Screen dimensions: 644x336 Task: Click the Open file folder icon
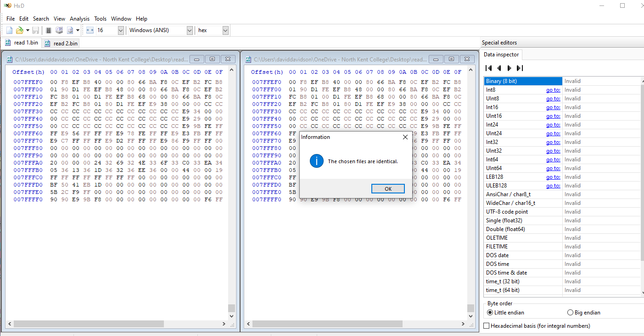19,30
